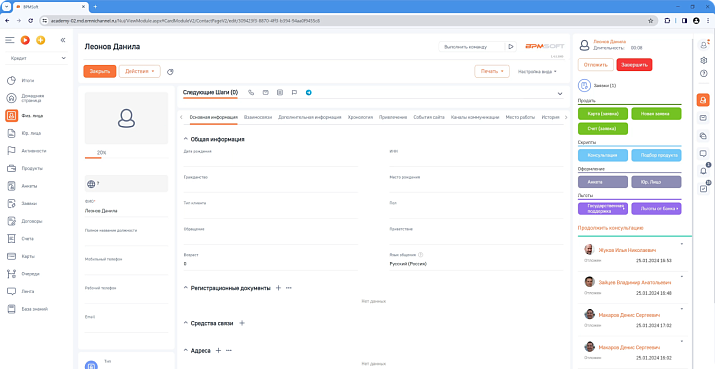Click the Отложить button
This screenshot has width=715, height=369.
[x=596, y=65]
